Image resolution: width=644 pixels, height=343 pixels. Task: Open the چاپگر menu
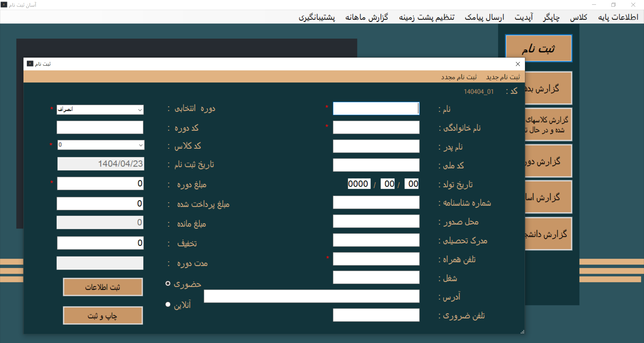pos(551,17)
